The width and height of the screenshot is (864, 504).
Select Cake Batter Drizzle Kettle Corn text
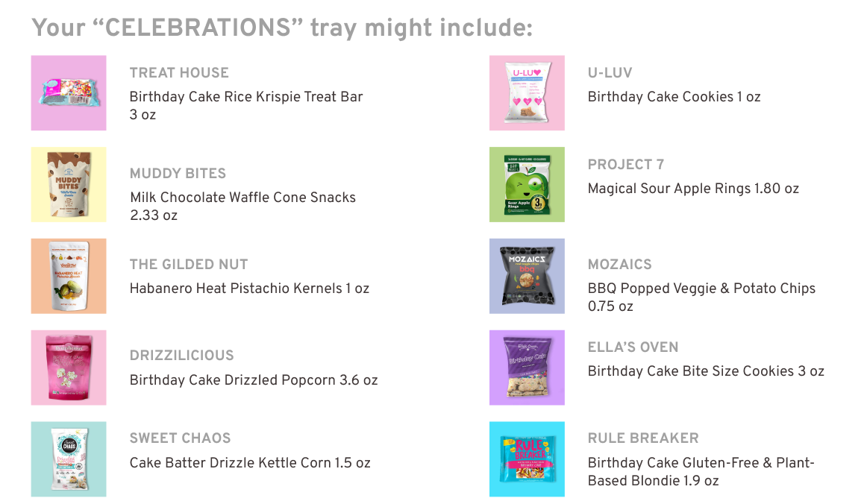pos(250,463)
